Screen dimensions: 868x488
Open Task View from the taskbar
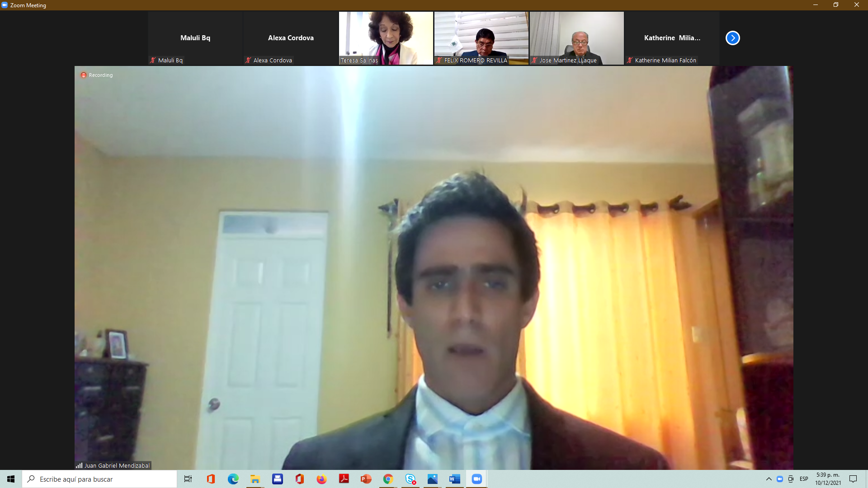pyautogui.click(x=188, y=479)
